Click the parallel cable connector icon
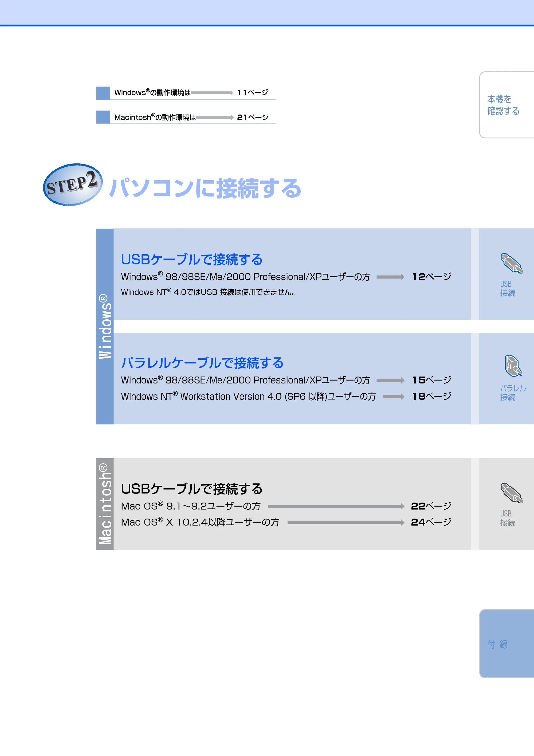Screen dimensions: 534x756 pos(513,366)
